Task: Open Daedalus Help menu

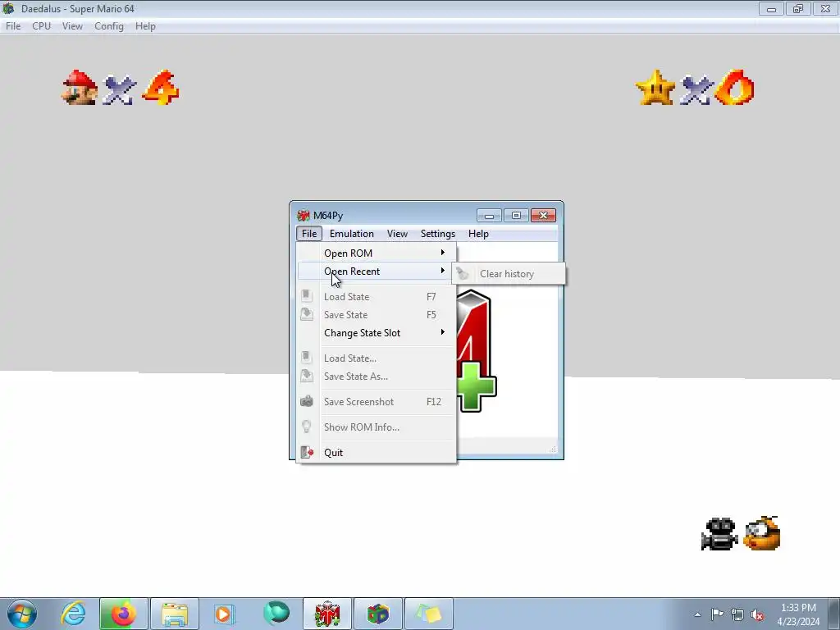Action: click(x=145, y=26)
